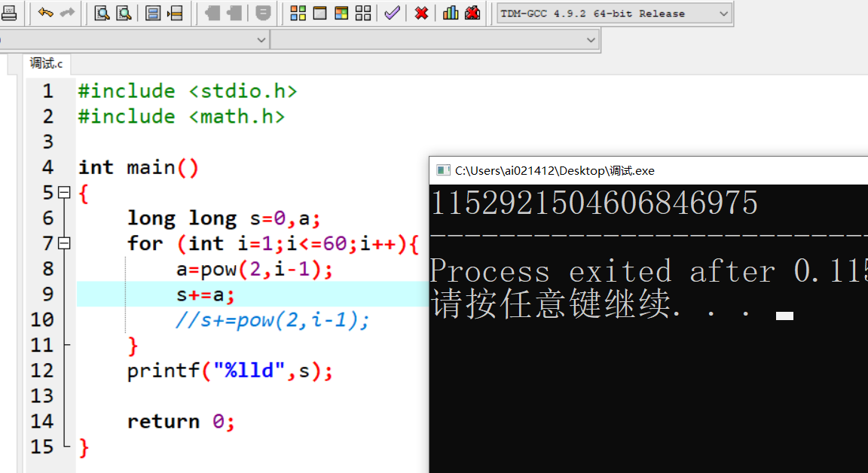
Task: Click the 请按任意键继续 prompt in the console
Action: [591, 305]
